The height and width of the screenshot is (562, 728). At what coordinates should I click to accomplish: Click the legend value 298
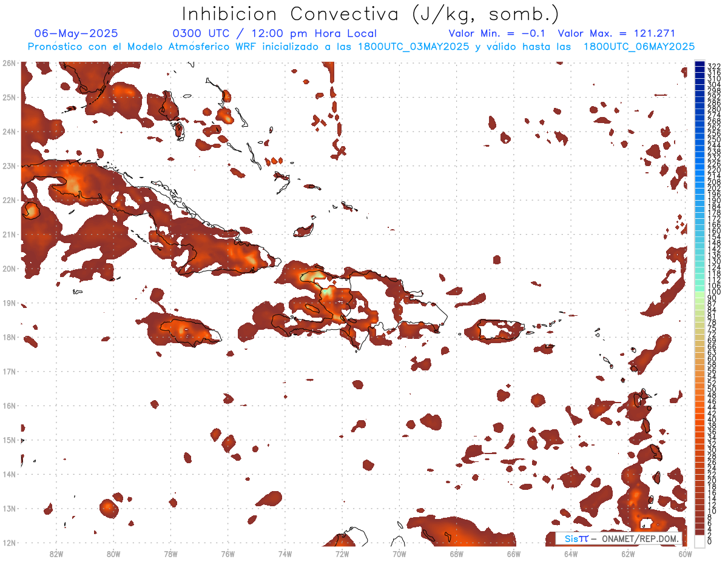[714, 90]
